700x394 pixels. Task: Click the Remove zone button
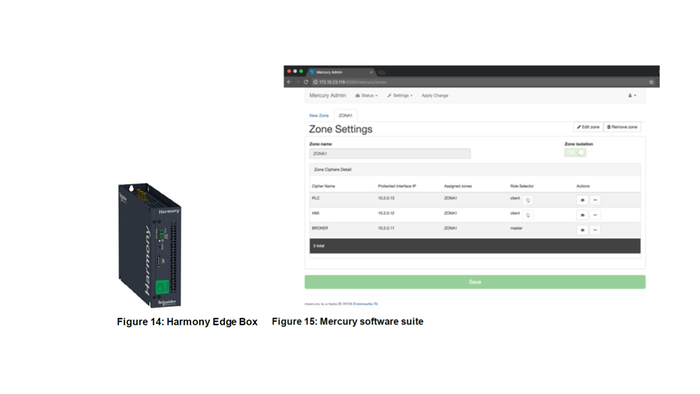point(622,127)
